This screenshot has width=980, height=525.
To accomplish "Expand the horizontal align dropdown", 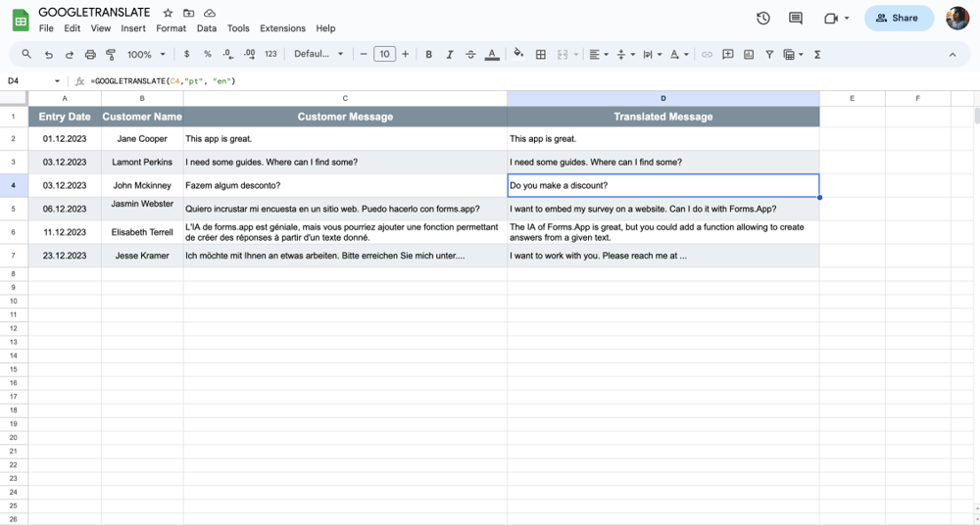I will pyautogui.click(x=598, y=55).
